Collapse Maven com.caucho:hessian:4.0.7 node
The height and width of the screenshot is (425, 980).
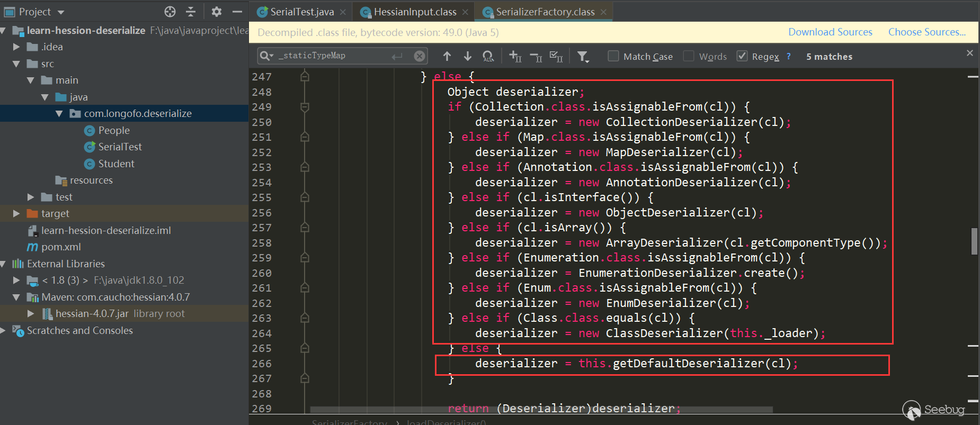coord(16,297)
